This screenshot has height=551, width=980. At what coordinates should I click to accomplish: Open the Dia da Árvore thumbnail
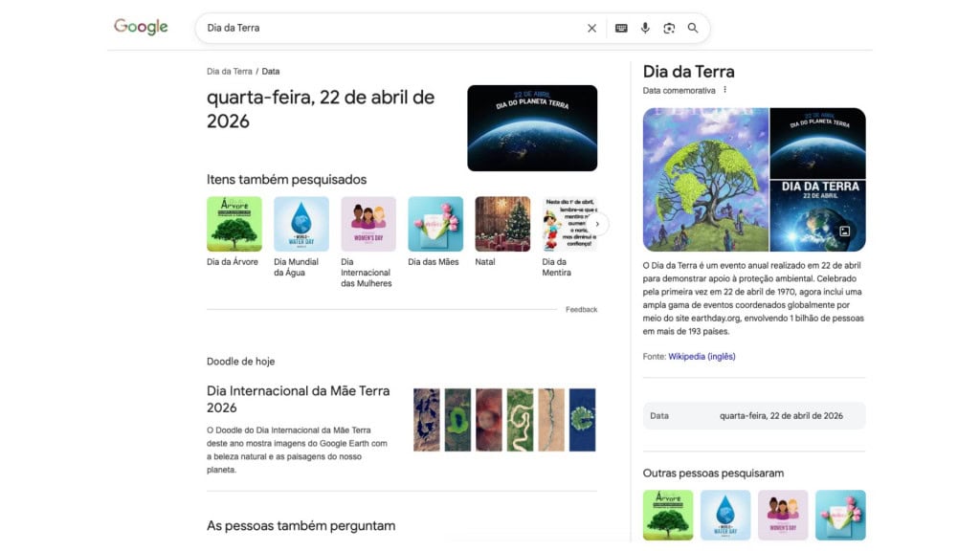(234, 222)
